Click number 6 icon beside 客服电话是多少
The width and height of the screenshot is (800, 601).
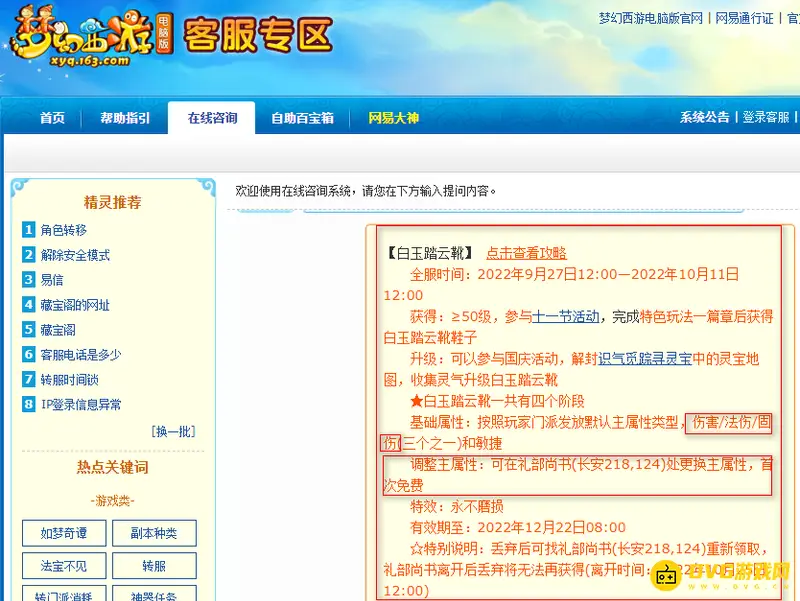pyautogui.click(x=29, y=354)
